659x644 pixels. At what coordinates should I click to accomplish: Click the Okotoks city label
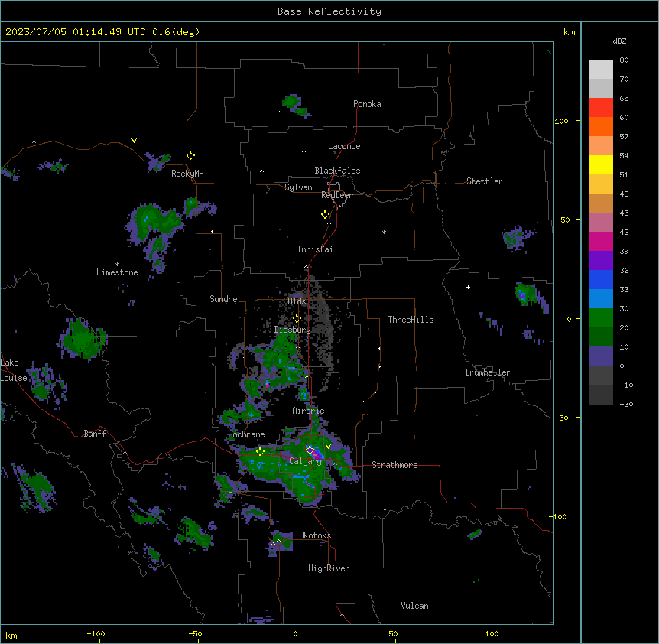[315, 535]
